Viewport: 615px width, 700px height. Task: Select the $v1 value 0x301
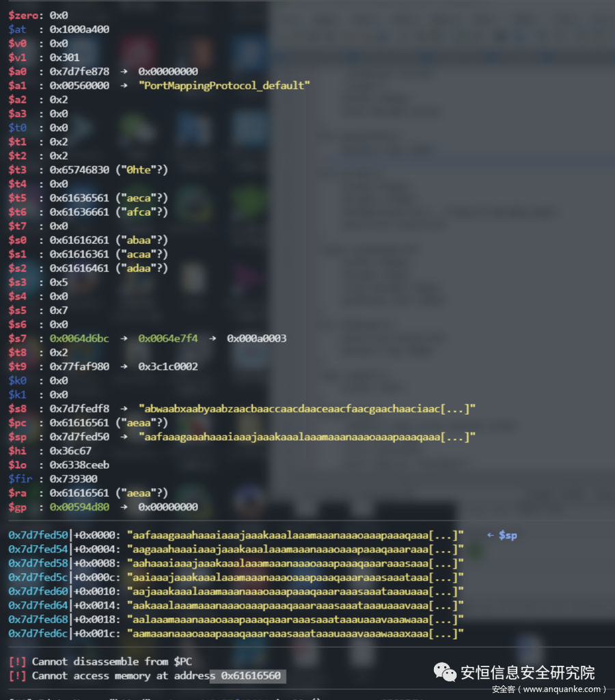pos(64,57)
